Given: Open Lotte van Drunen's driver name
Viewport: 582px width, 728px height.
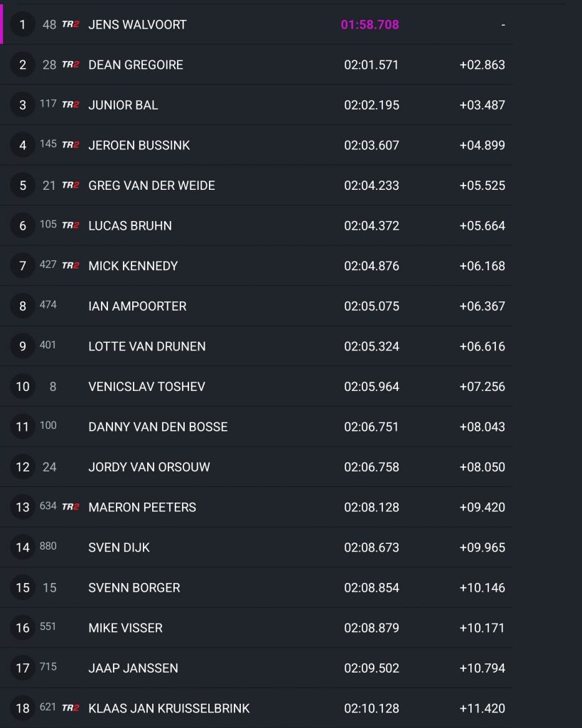Looking at the screenshot, I should [x=147, y=346].
